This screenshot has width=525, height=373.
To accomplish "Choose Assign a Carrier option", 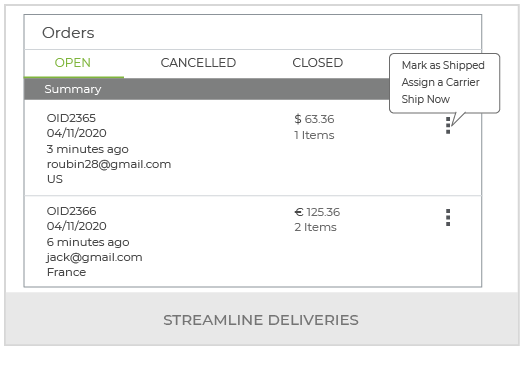I will (440, 82).
